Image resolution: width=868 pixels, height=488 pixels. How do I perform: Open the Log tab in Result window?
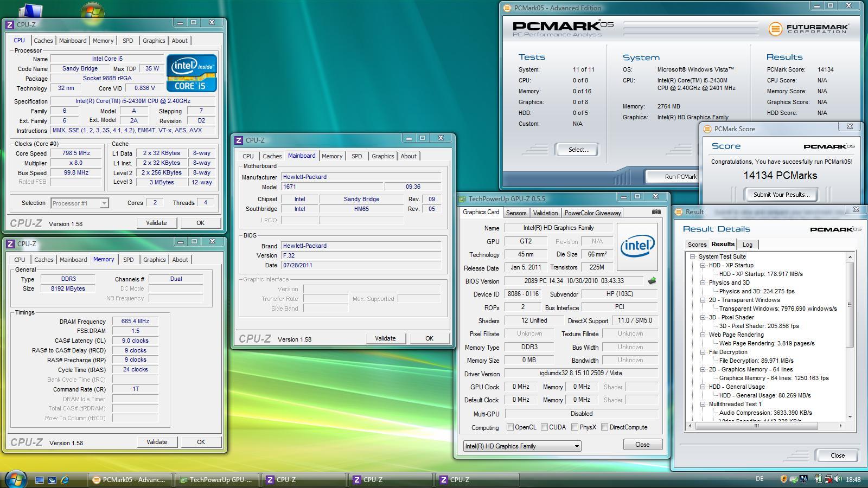click(x=747, y=245)
